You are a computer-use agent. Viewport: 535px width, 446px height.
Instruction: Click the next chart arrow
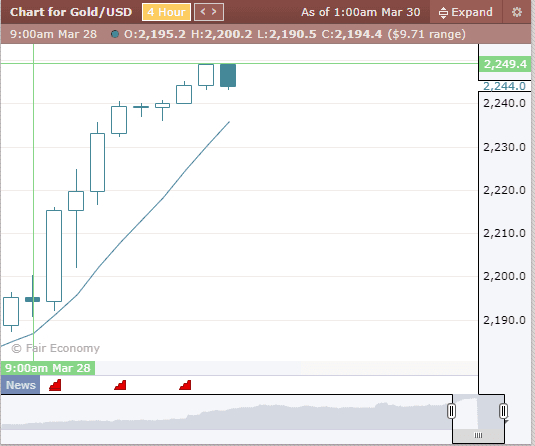click(214, 12)
